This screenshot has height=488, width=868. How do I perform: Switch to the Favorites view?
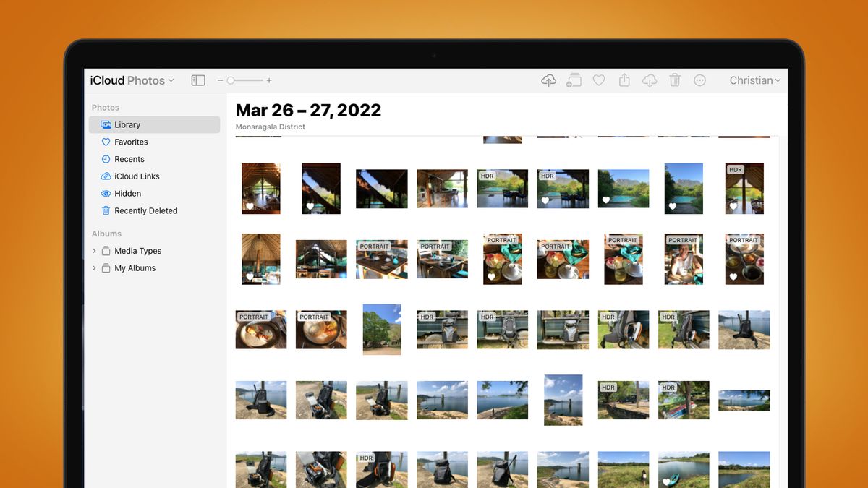(132, 142)
